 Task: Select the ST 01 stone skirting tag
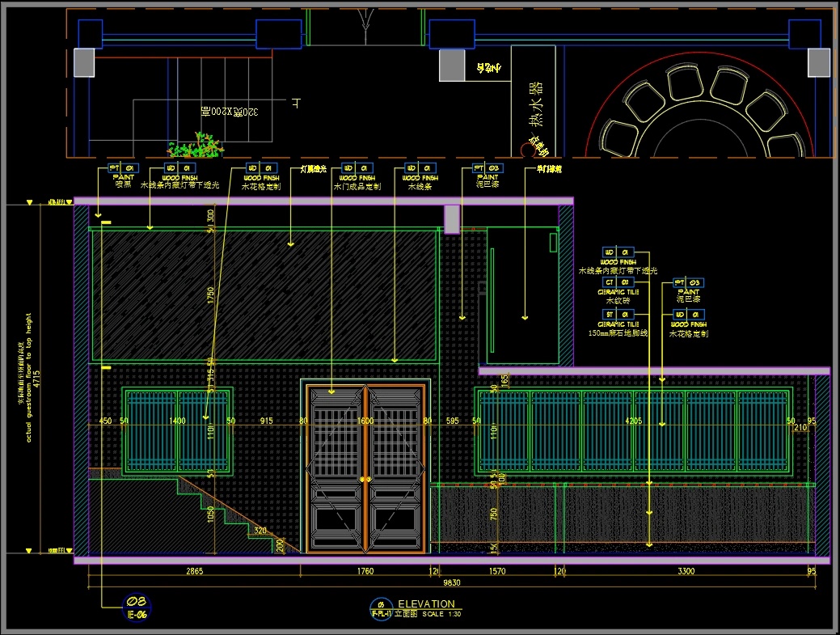618,314
